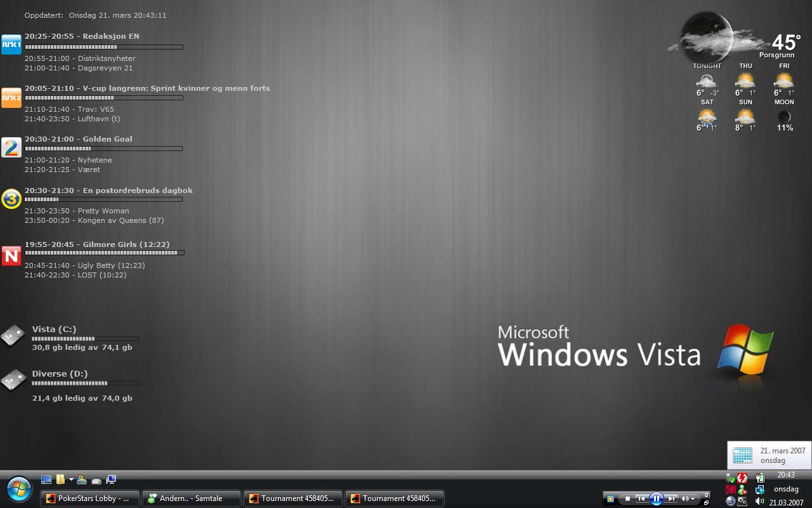Click '20:25-20:55 - Redaksjon EN' listing
This screenshot has width=812, height=508.
pyautogui.click(x=82, y=36)
